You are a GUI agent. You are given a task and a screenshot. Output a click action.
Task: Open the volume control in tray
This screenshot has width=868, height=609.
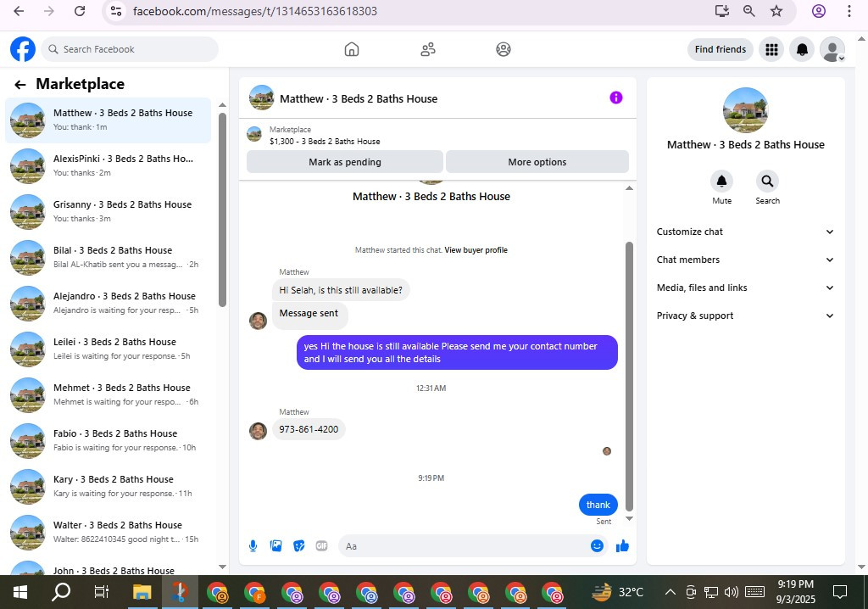(732, 592)
